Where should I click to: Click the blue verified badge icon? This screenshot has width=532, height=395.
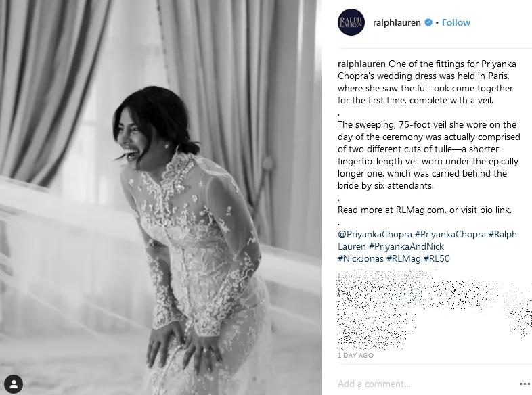pyautogui.click(x=428, y=22)
